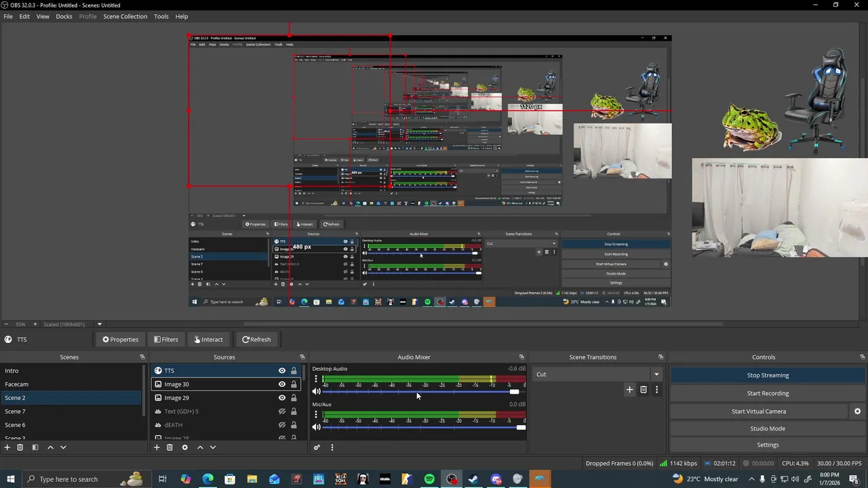Move source down arrow in Sources toolbar
Viewport: 868px width, 488px height.
(x=213, y=447)
